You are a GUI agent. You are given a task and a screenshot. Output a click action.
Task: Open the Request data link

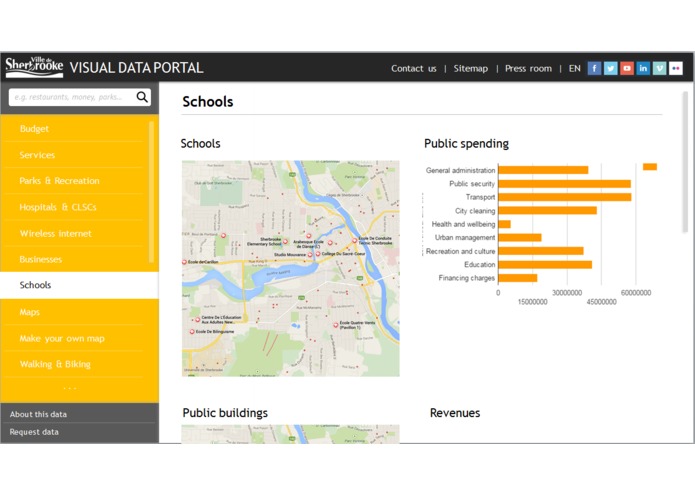34,432
